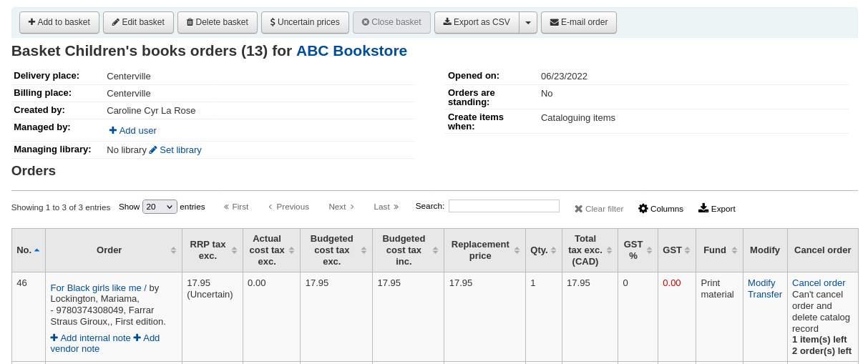Image resolution: width=868 pixels, height=364 pixels.
Task: Sort by RRP tax exc. column
Action: 212,250
